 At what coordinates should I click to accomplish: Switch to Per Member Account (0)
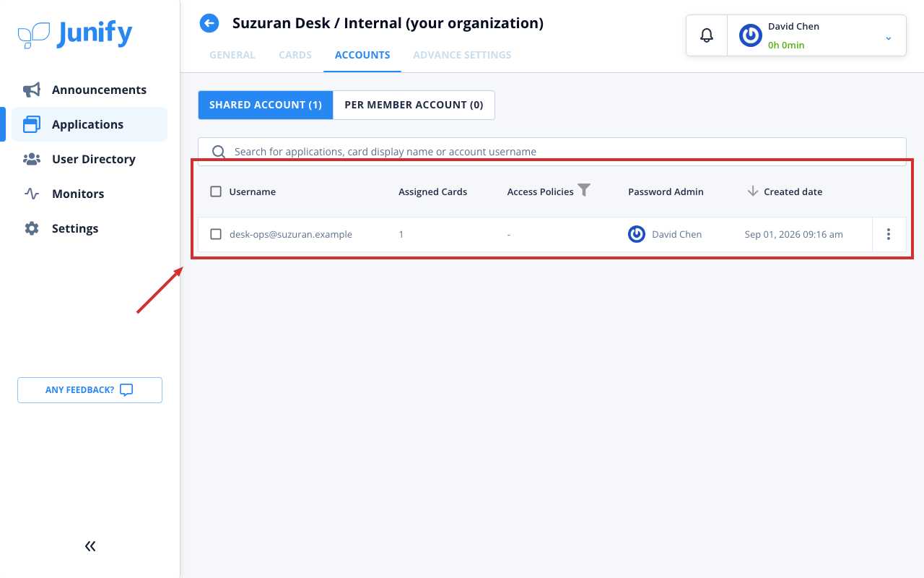414,105
